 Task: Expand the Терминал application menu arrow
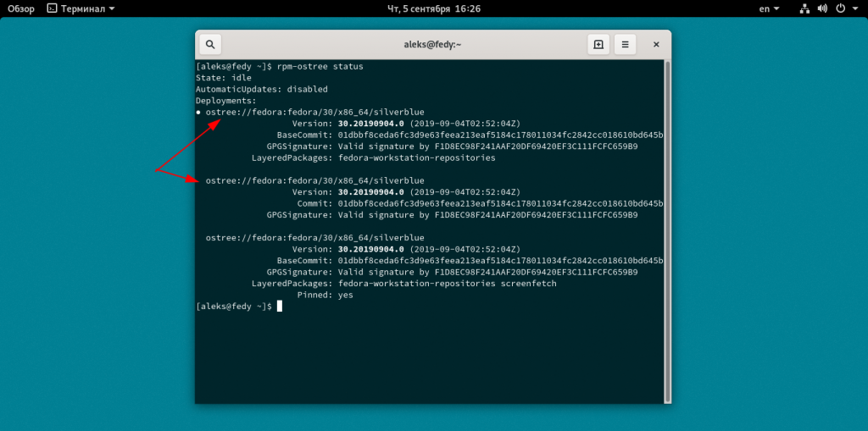tap(113, 8)
